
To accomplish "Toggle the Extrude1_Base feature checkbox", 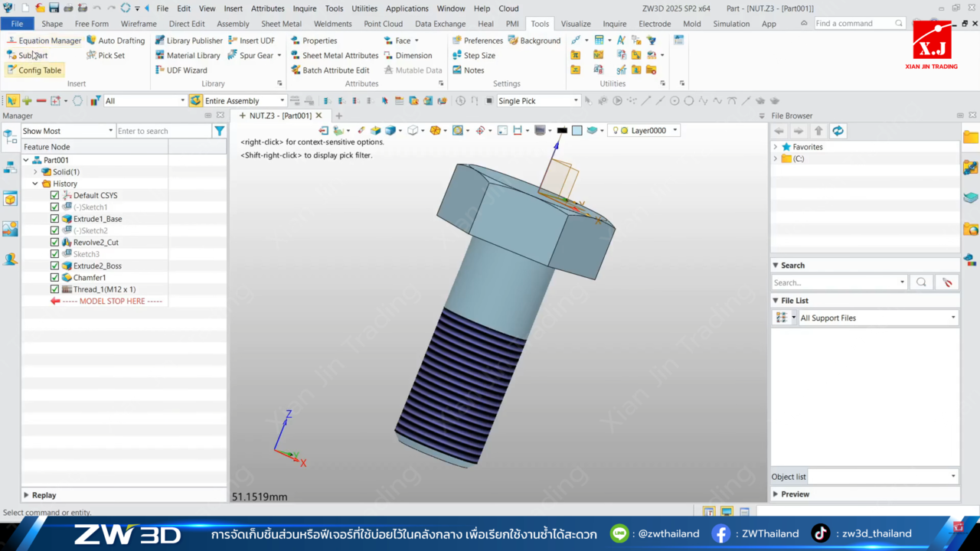I will click(54, 219).
